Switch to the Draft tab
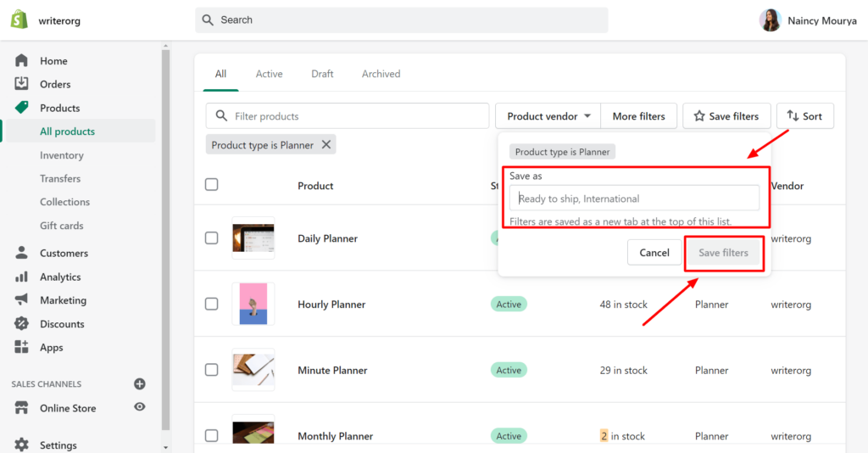Viewport: 868px width, 453px height. point(322,74)
